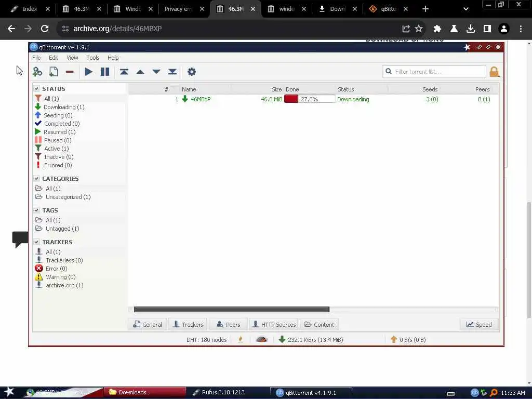The width and height of the screenshot is (532, 399).
Task: Switch to the Peers details tab
Action: tap(229, 324)
